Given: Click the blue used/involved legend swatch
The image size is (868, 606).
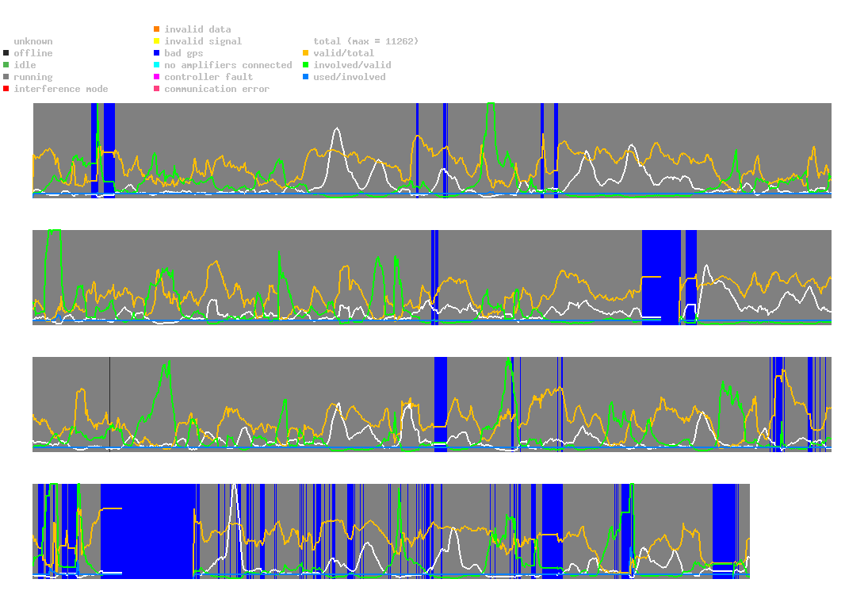Looking at the screenshot, I should coord(305,77).
